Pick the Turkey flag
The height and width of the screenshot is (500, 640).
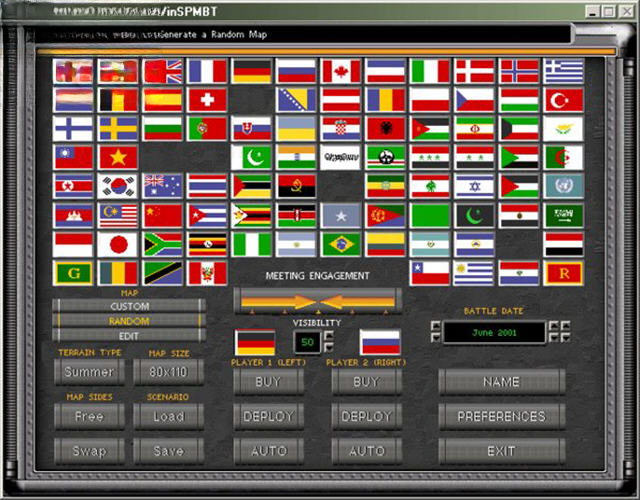[564, 100]
